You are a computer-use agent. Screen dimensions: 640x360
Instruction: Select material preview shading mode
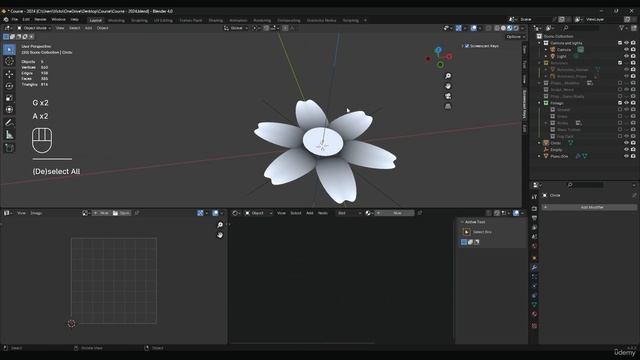click(x=510, y=28)
